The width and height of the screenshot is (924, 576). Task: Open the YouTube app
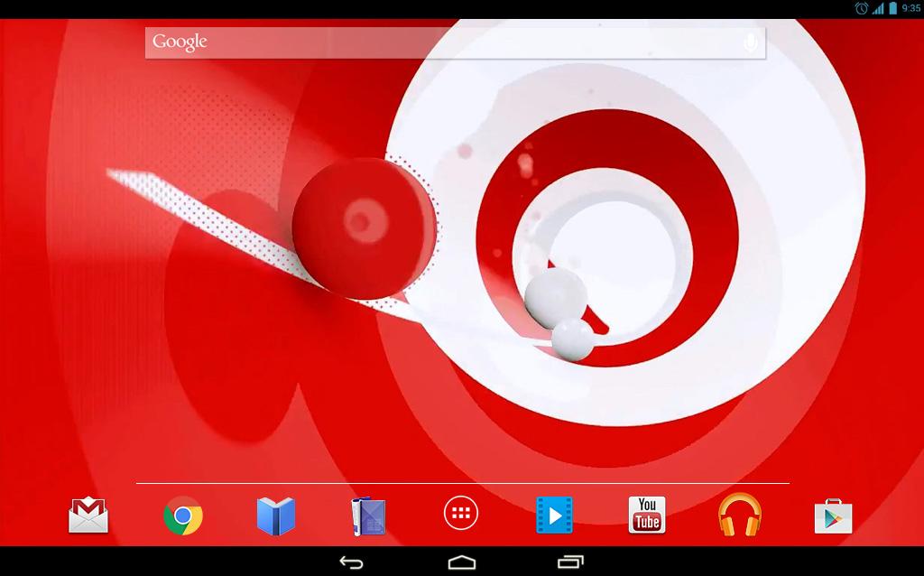pos(647,515)
